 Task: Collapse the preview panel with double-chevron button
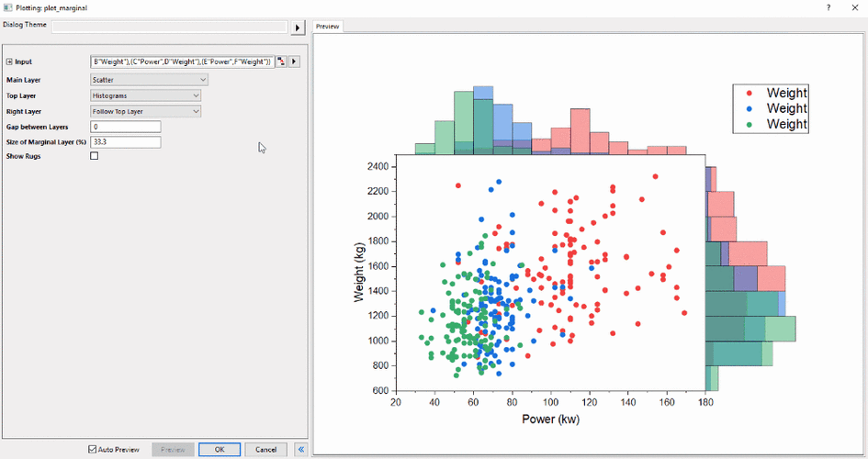pos(300,449)
